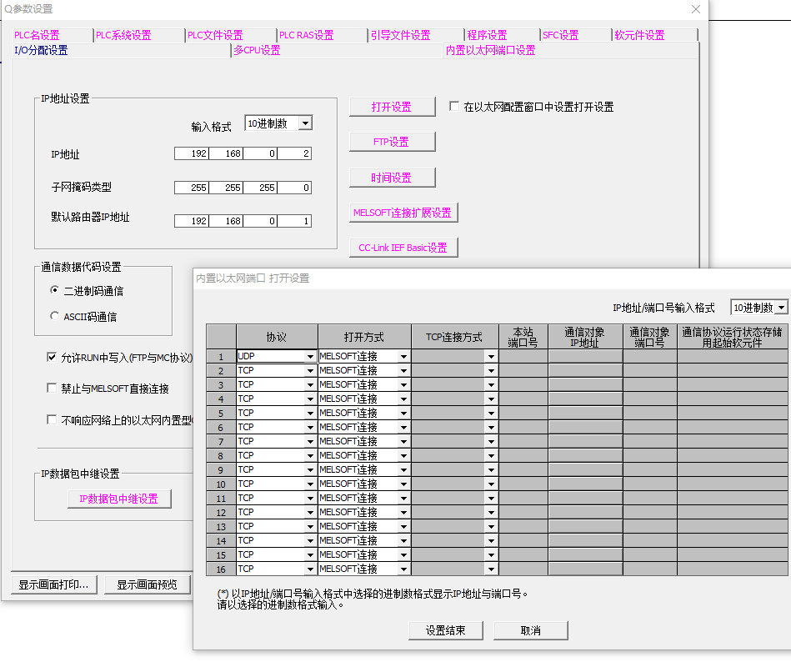The height and width of the screenshot is (672, 791).
Task: Choose 二进制码通信 radio button
Action: click(x=55, y=291)
